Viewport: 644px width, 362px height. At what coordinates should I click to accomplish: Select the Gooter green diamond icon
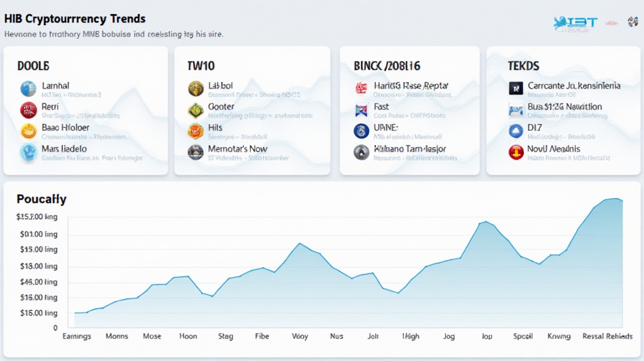194,111
